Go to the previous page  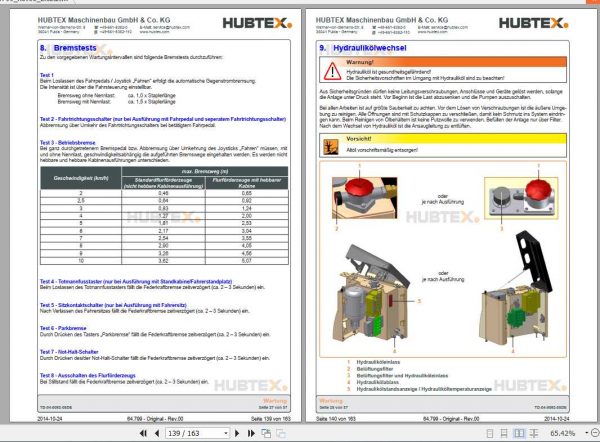(157, 433)
